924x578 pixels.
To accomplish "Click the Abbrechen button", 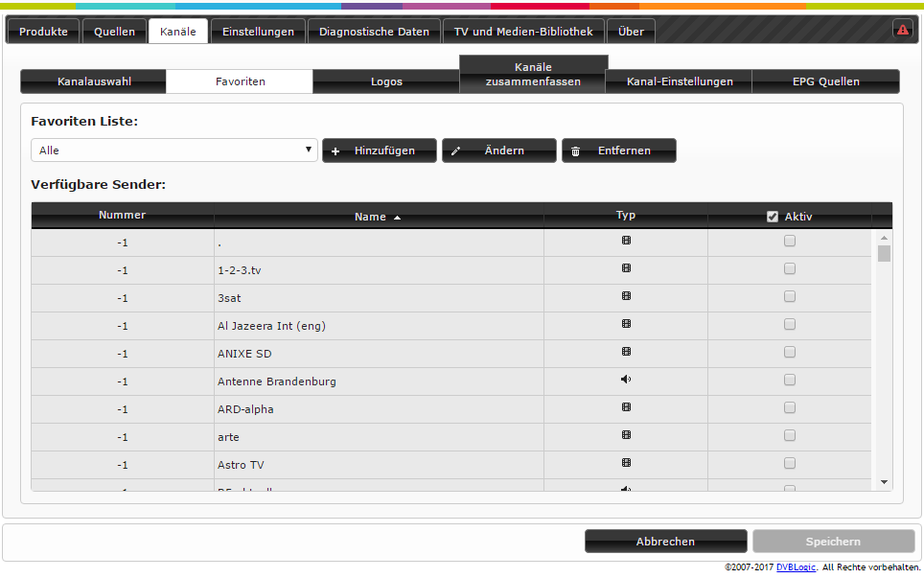I will 665,542.
